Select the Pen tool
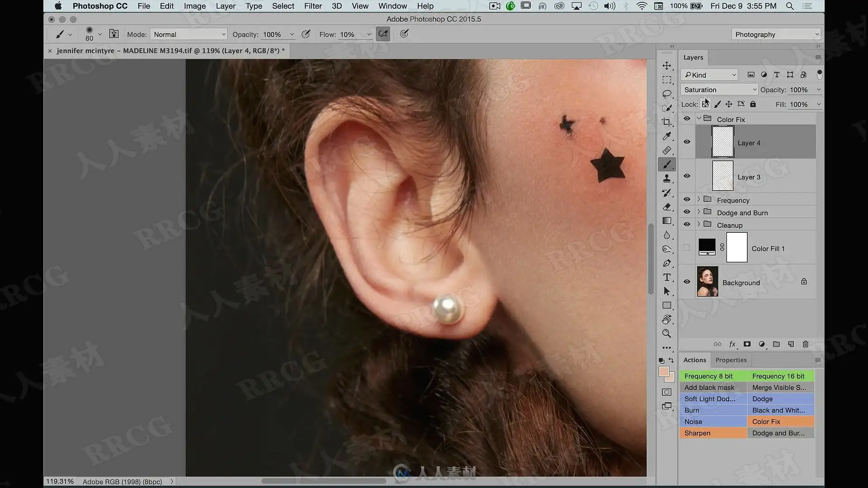 (x=667, y=263)
